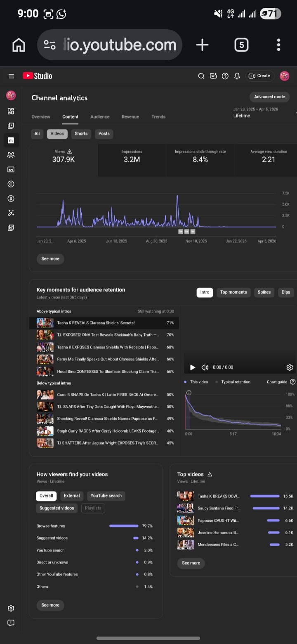Expand the views chart with See more
297x644 pixels.
click(x=50, y=259)
